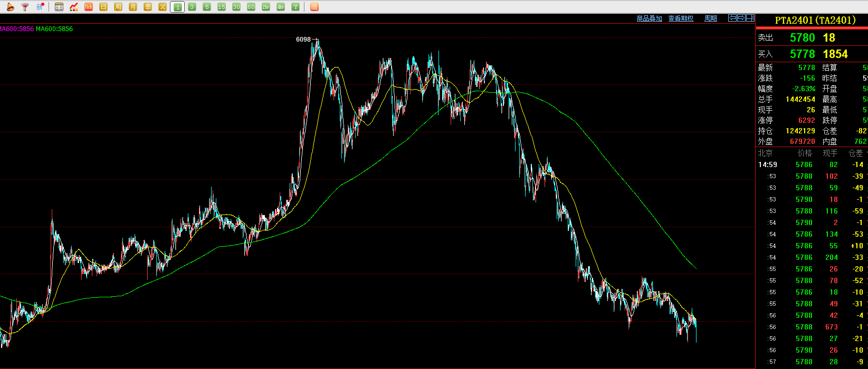
Task: Click the red trend chart icon
Action: [x=74, y=7]
